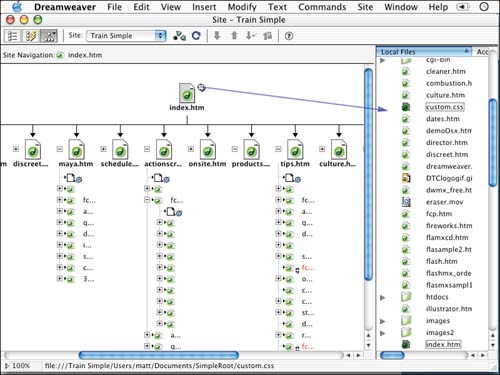Click the Site Navigation index.htm icon
500x375 pixels.
pyautogui.click(x=60, y=55)
